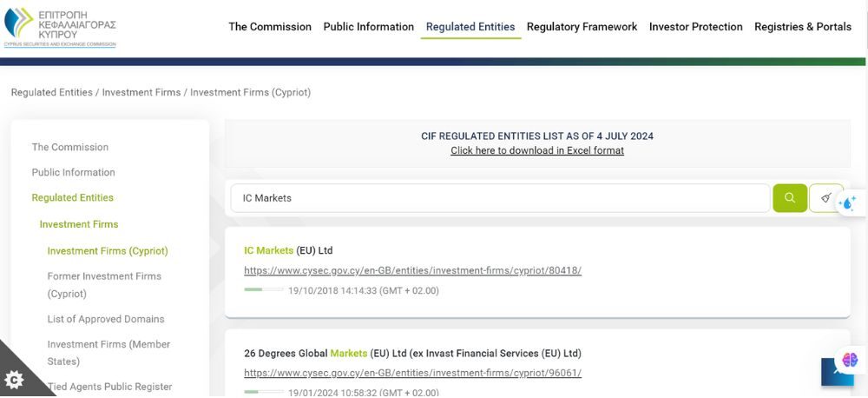Click Investment Firms in the breadcrumb

141,92
